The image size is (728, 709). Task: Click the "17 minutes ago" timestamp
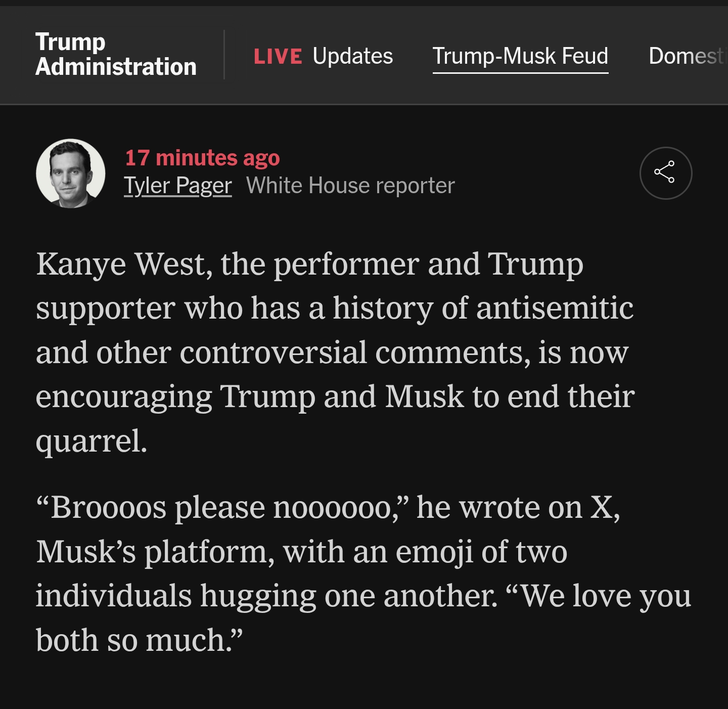point(202,158)
